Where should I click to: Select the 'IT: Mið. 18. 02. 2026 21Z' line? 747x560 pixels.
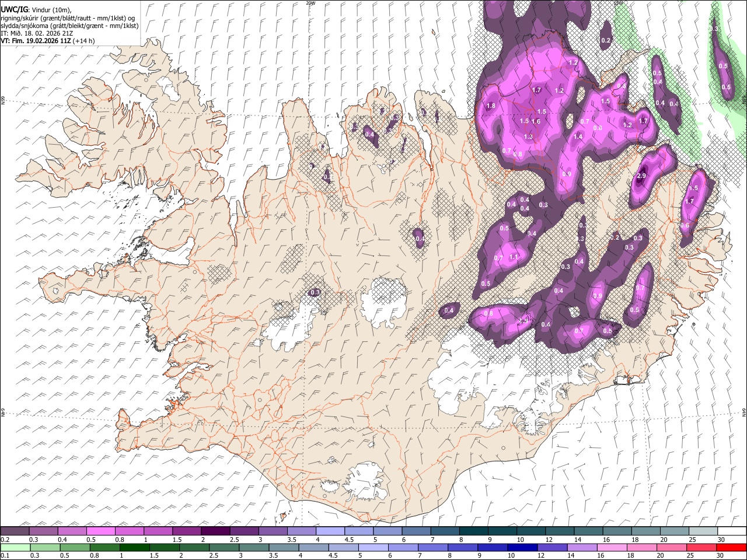click(x=37, y=33)
